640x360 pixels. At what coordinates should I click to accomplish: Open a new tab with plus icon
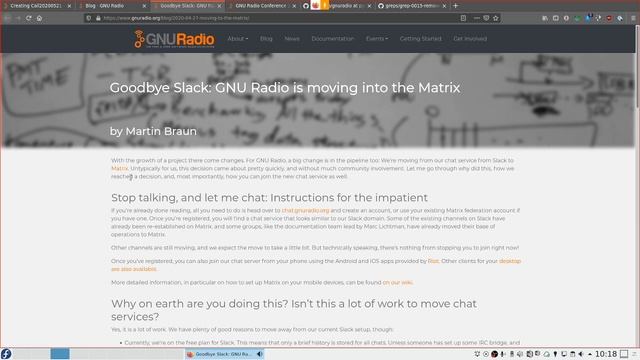click(x=456, y=6)
